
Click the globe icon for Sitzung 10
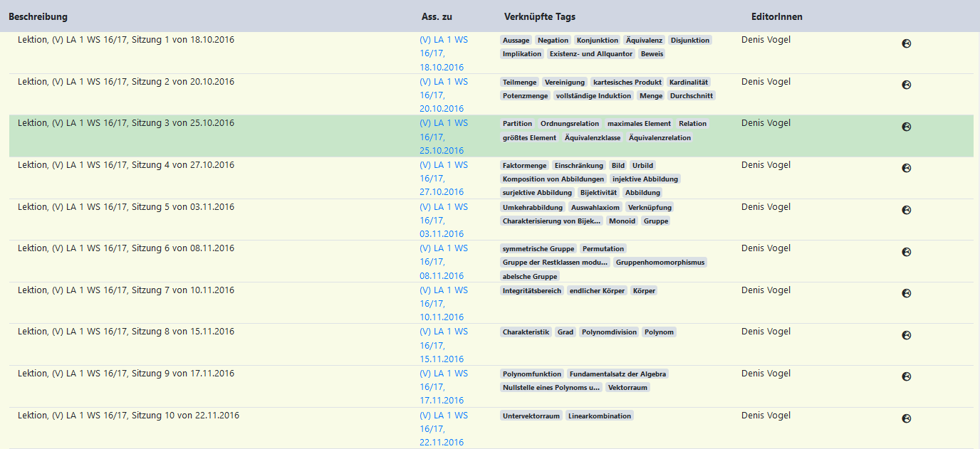(907, 418)
